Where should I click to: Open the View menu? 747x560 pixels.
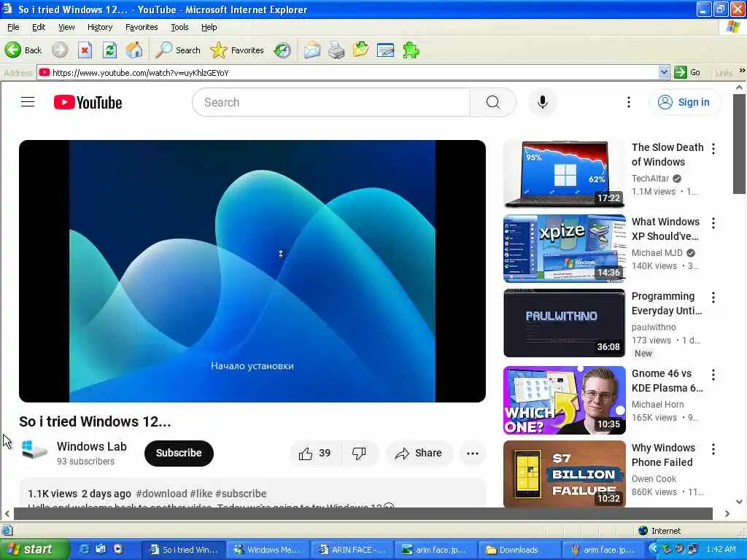coord(66,27)
